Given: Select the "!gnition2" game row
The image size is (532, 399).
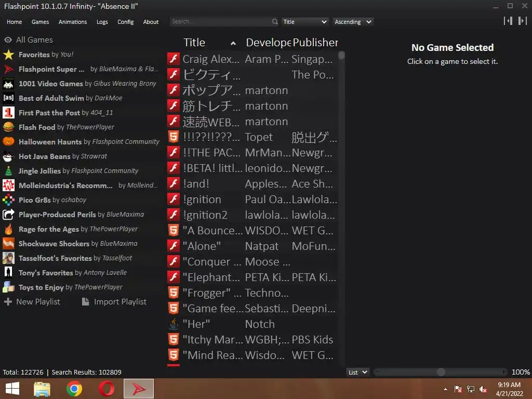Looking at the screenshot, I should 252,215.
